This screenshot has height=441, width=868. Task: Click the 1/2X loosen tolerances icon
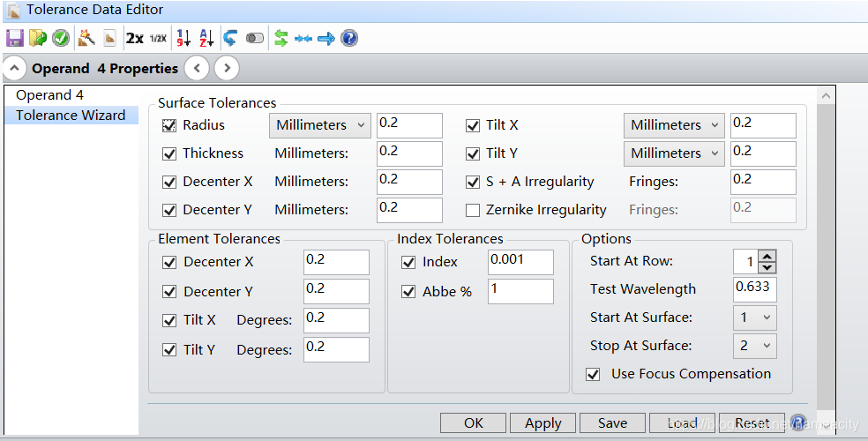point(158,38)
